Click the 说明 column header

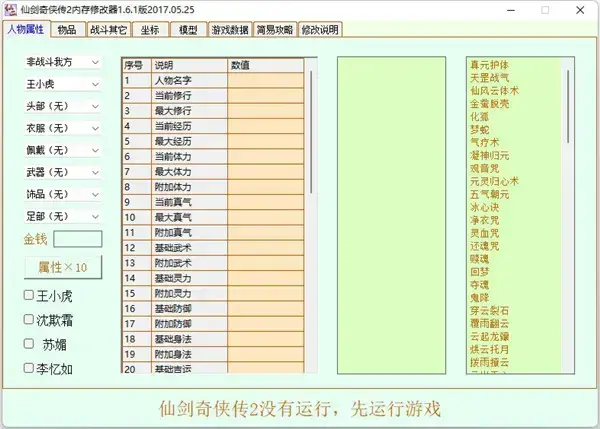point(189,65)
